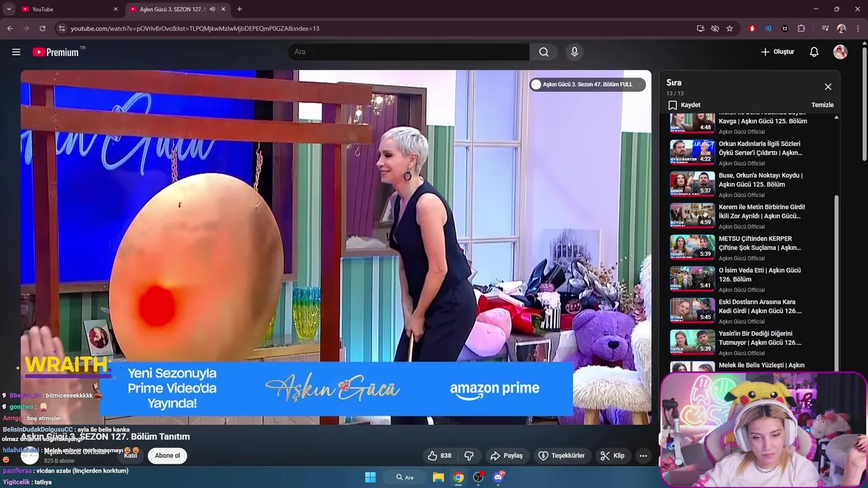Click the crossed-eye tracking protection icon
The image size is (868, 488).
[715, 28]
